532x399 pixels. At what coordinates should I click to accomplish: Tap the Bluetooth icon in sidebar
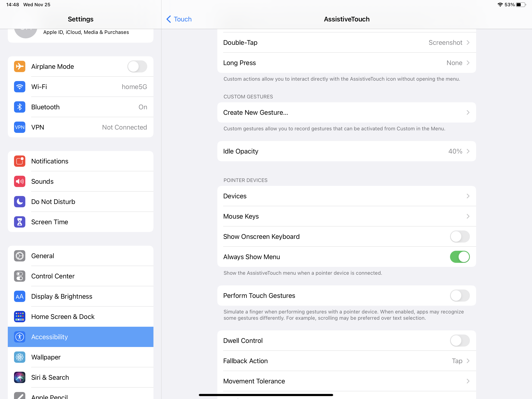pos(19,107)
